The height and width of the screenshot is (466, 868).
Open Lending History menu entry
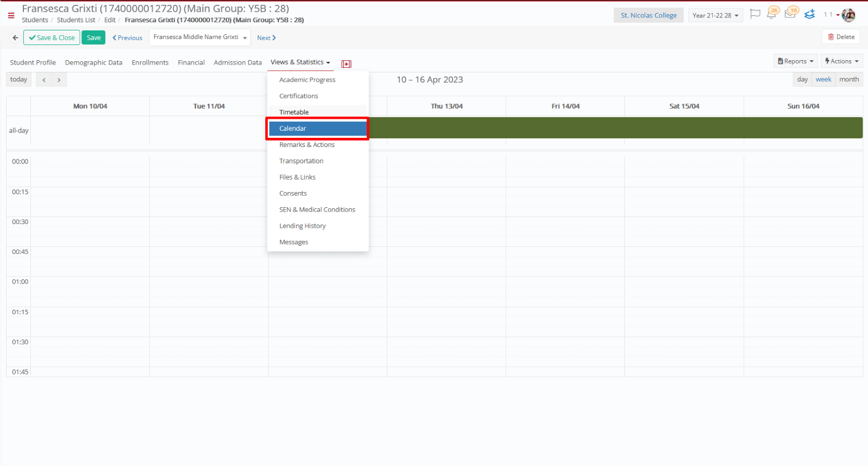click(x=318, y=226)
